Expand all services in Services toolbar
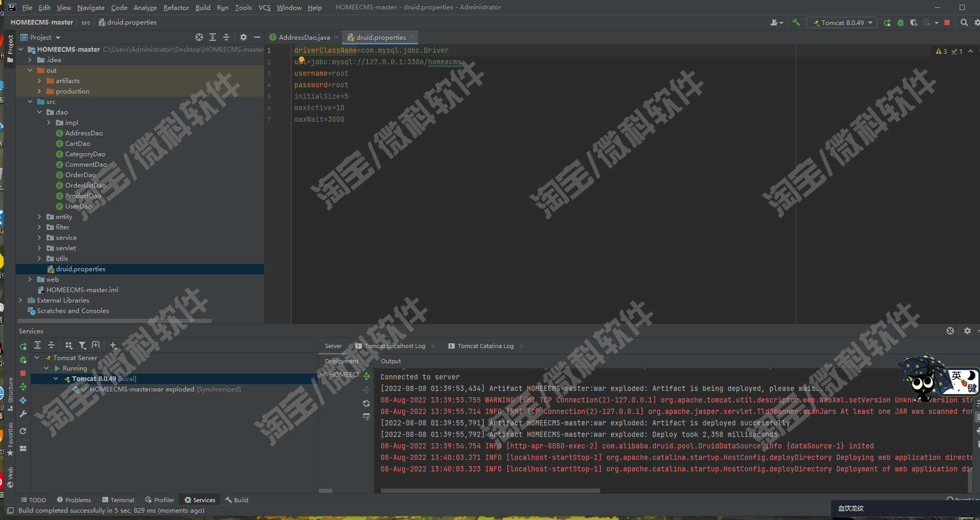Screen dimensions: 980x520 coord(38,345)
